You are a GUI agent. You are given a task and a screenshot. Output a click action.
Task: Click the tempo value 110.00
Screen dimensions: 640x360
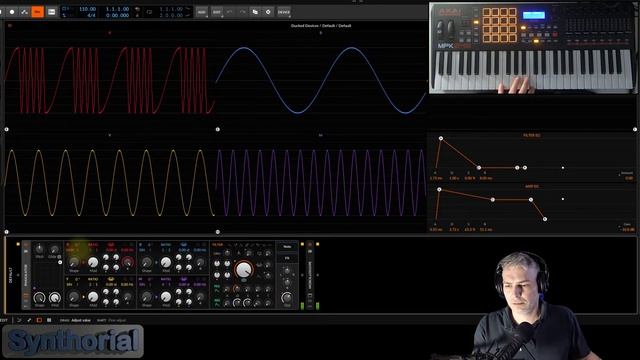[x=87, y=9]
